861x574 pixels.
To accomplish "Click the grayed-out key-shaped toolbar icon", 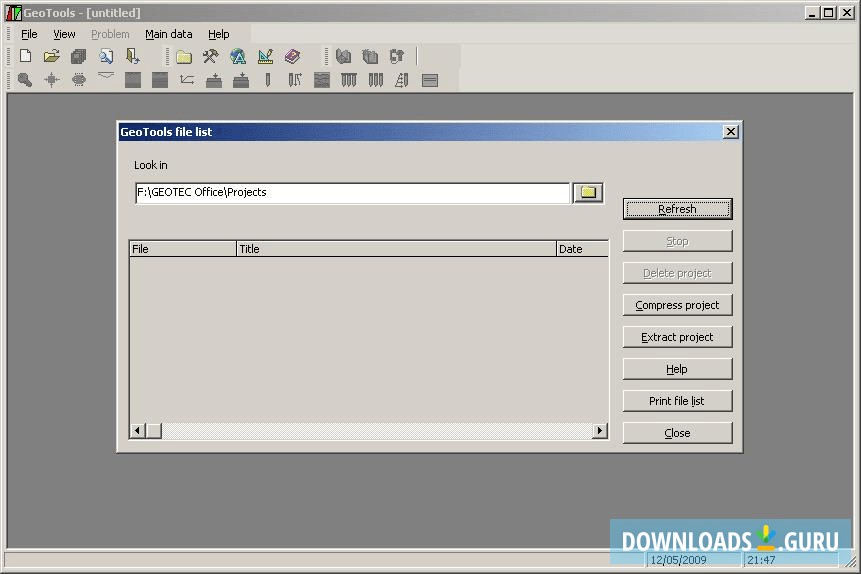I will (25, 80).
